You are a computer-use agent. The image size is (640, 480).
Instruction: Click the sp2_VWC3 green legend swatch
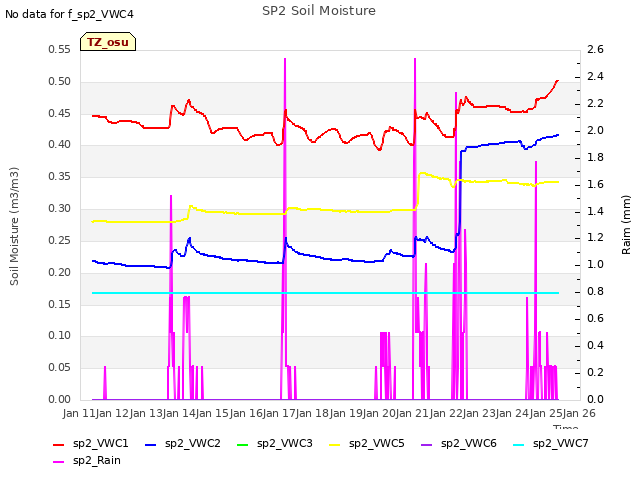point(242,444)
